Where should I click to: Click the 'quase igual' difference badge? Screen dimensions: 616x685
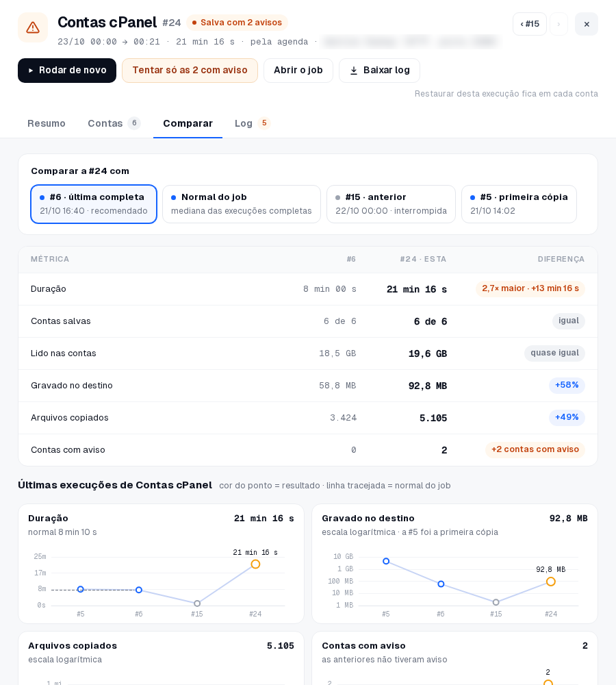point(554,353)
